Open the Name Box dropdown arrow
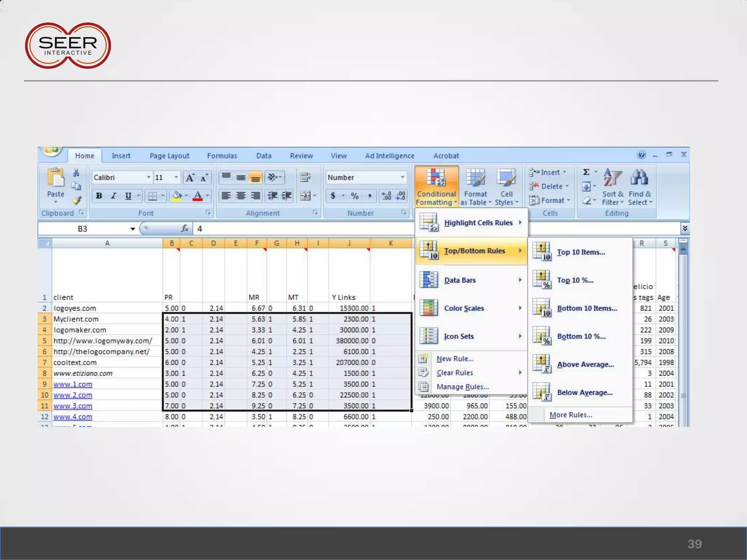The height and width of the screenshot is (560, 747). tap(132, 229)
